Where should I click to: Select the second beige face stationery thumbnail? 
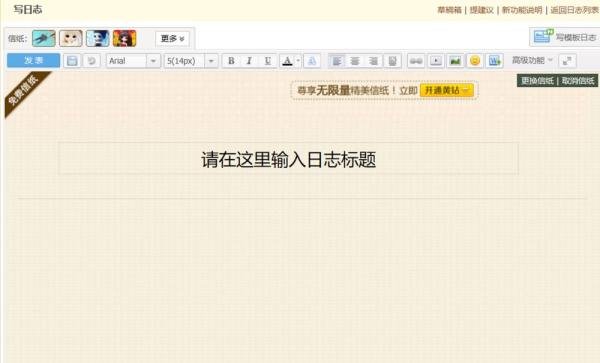coord(70,38)
